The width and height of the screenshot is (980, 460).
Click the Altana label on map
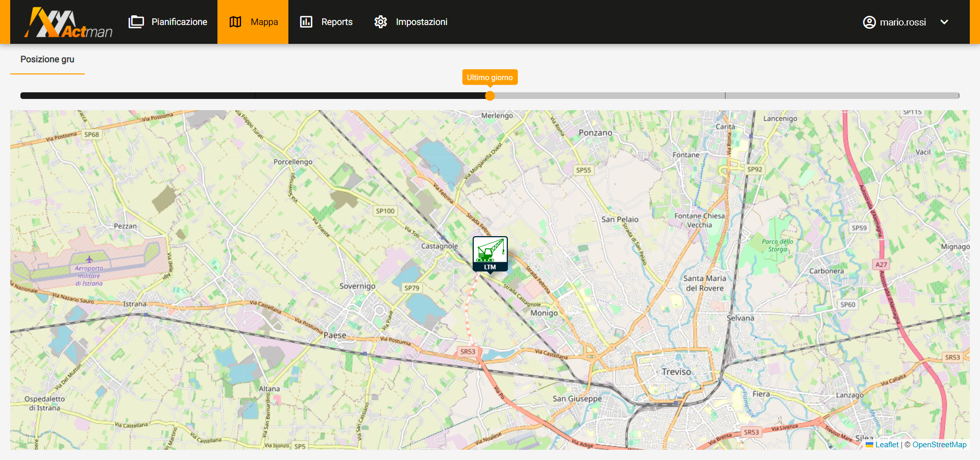tap(269, 389)
